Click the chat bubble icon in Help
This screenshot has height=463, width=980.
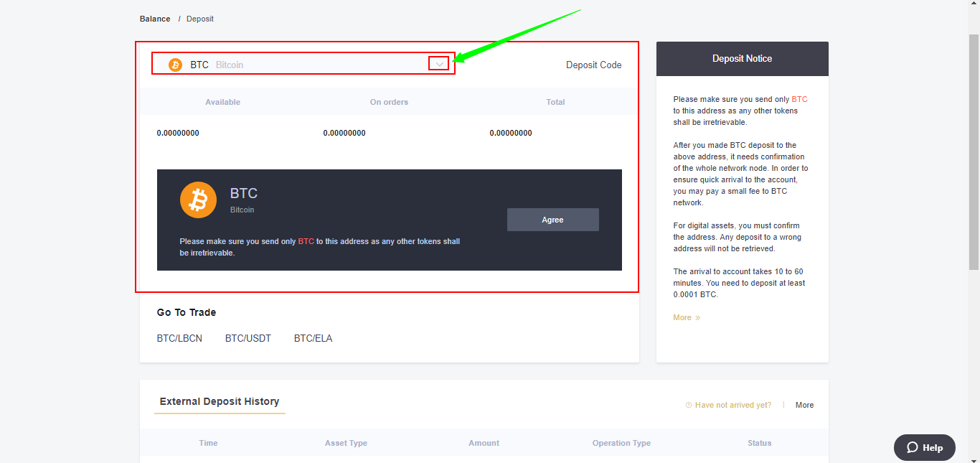(913, 447)
